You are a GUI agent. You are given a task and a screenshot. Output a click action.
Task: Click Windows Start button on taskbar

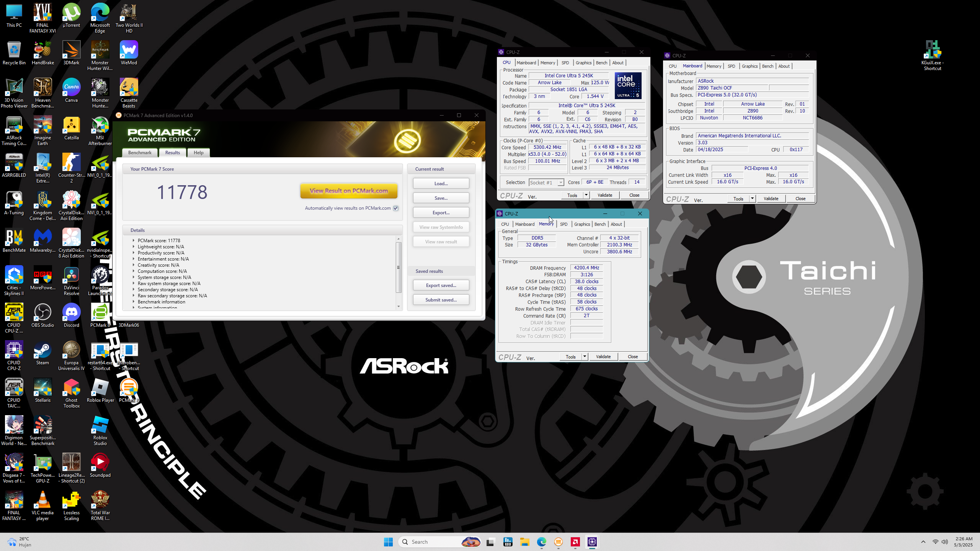[388, 542]
